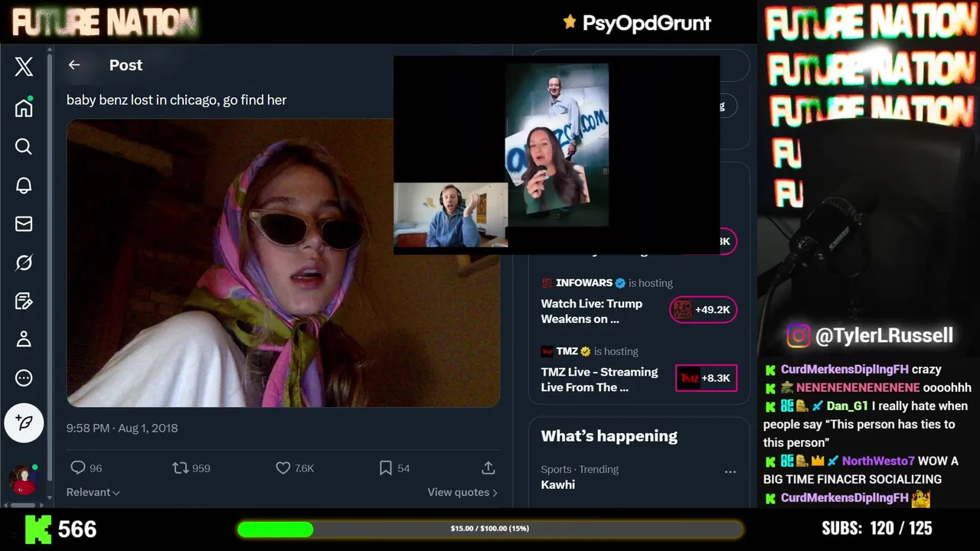Click the +49.2K listeners badge
980x551 pixels.
point(703,310)
